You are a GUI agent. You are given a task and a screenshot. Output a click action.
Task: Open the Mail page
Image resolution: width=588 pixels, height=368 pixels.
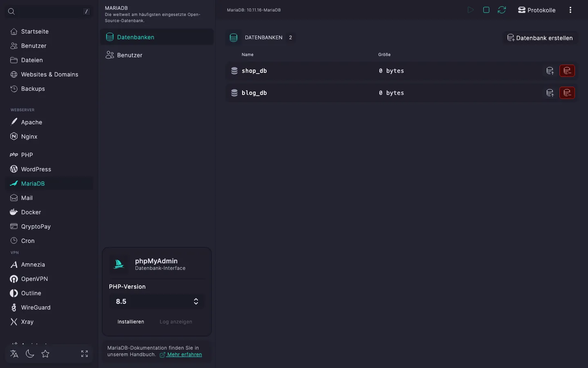click(x=49, y=198)
